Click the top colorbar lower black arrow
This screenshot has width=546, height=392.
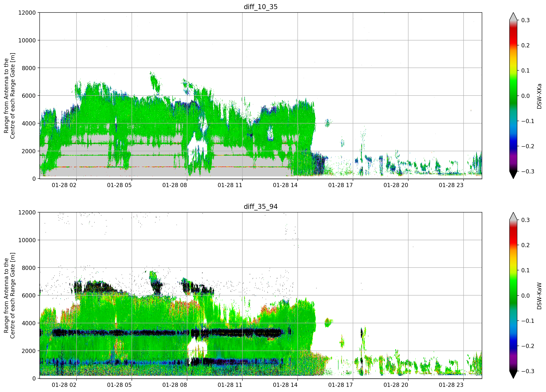513,175
